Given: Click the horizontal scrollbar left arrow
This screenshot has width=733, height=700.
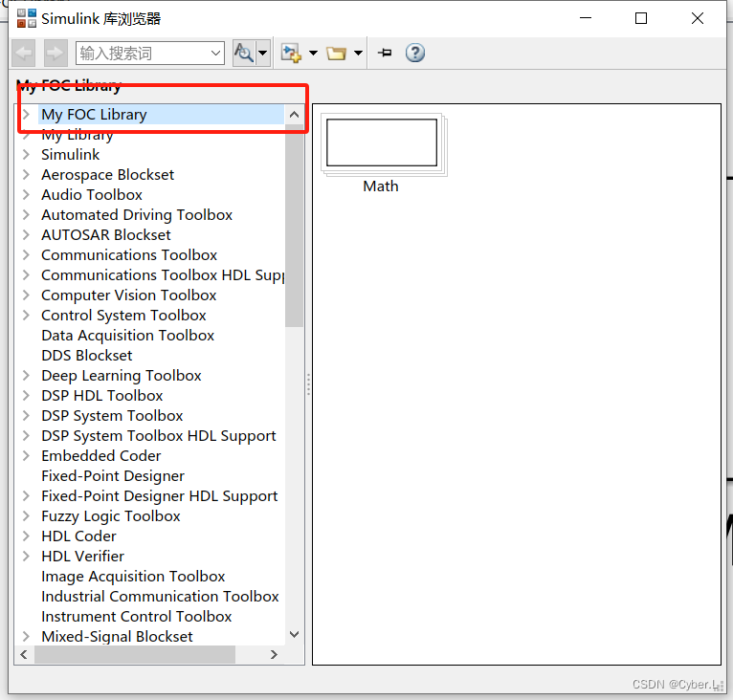Looking at the screenshot, I should click(24, 655).
